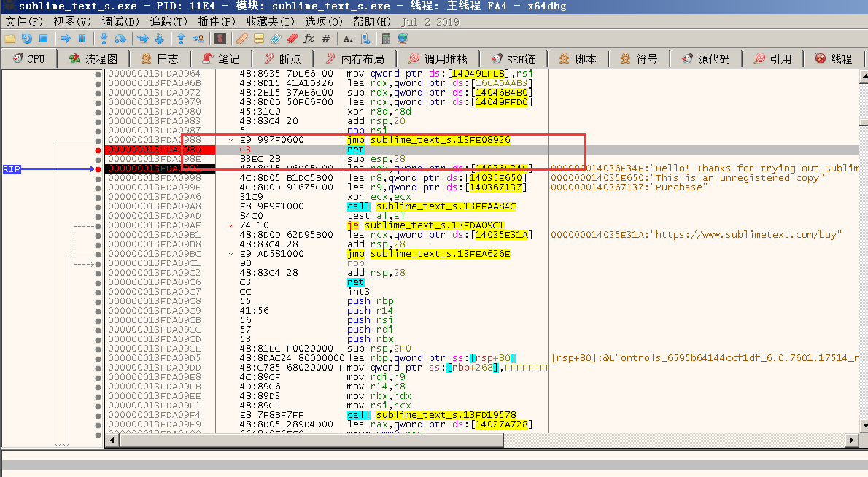Click the Step Over icon
The height and width of the screenshot is (477, 868).
120,39
